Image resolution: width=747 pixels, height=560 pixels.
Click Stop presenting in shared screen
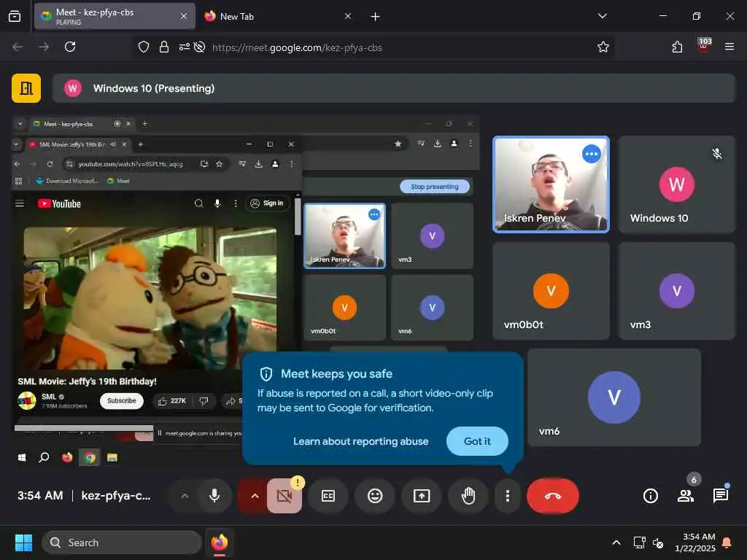tap(435, 186)
